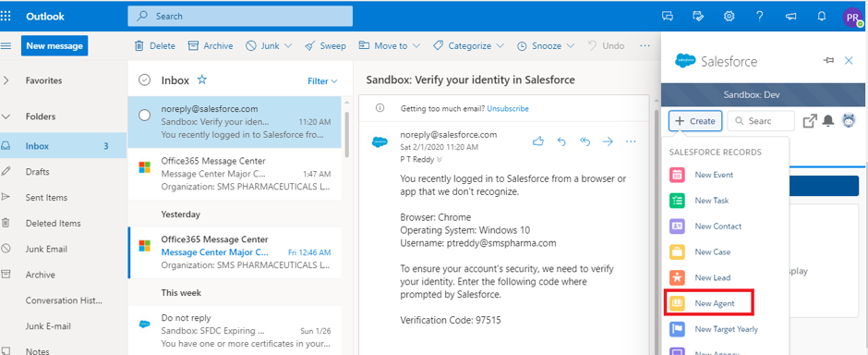
Task: Open the Outlook app launcher grid
Action: [5, 16]
